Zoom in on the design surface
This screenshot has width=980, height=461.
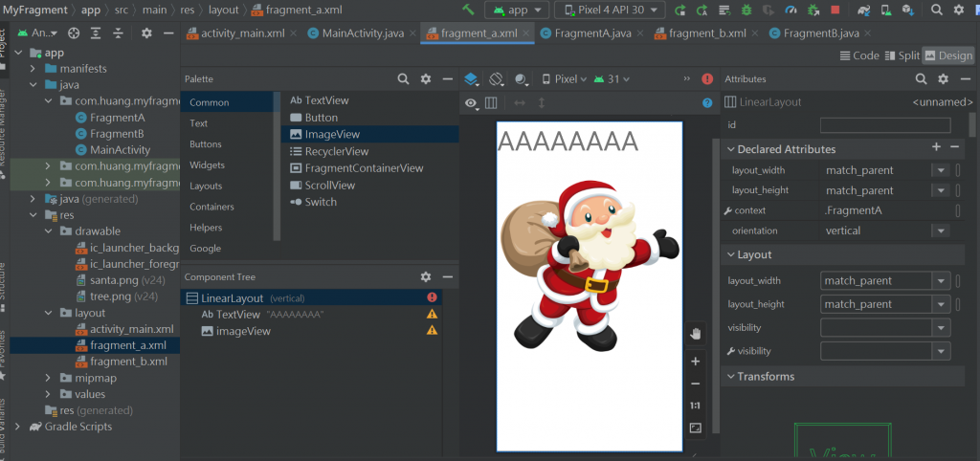[695, 362]
